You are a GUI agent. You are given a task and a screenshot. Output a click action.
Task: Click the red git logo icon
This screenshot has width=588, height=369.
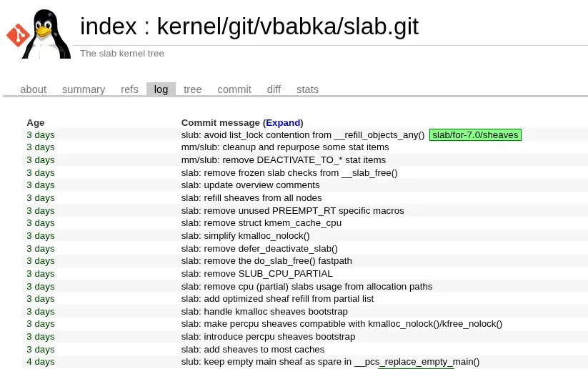16,34
